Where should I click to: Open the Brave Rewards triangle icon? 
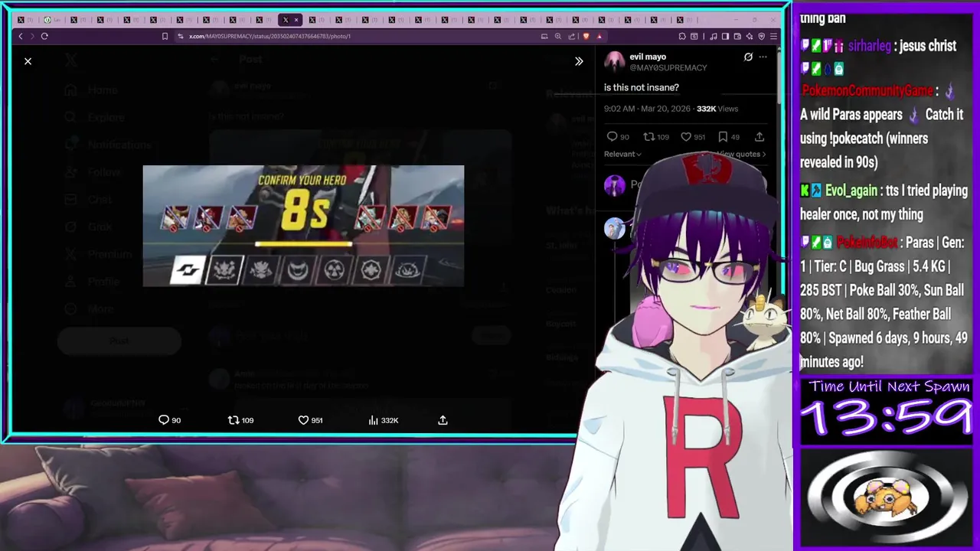pyautogui.click(x=599, y=36)
